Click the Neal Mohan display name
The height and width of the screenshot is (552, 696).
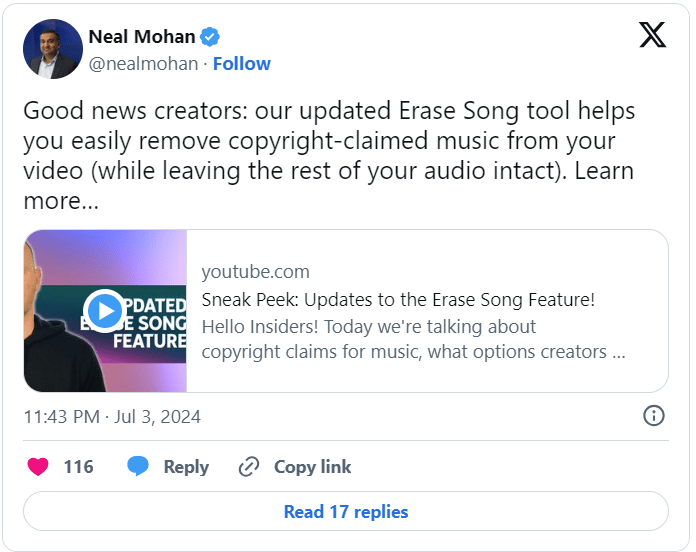pos(141,37)
